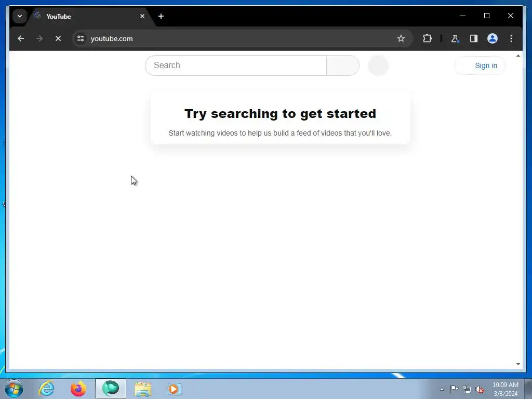Image resolution: width=532 pixels, height=399 pixels.
Task: Open network status tray icon
Action: [x=467, y=389]
